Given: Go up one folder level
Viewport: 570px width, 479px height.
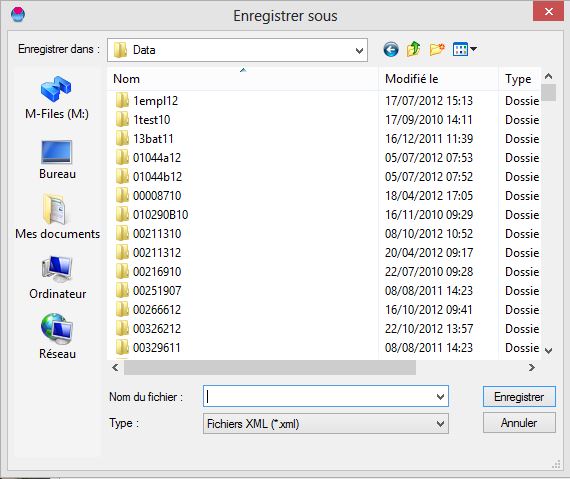Looking at the screenshot, I should (x=414, y=49).
